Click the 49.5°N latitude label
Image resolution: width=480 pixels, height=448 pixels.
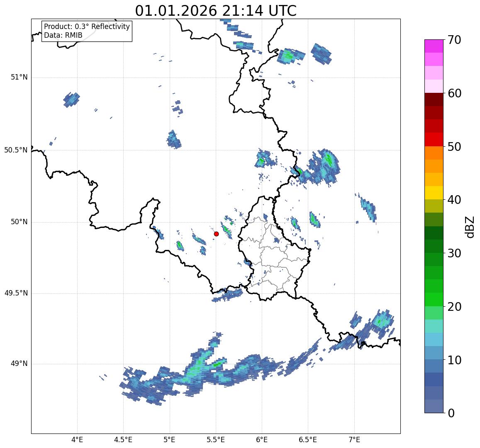pos(16,293)
